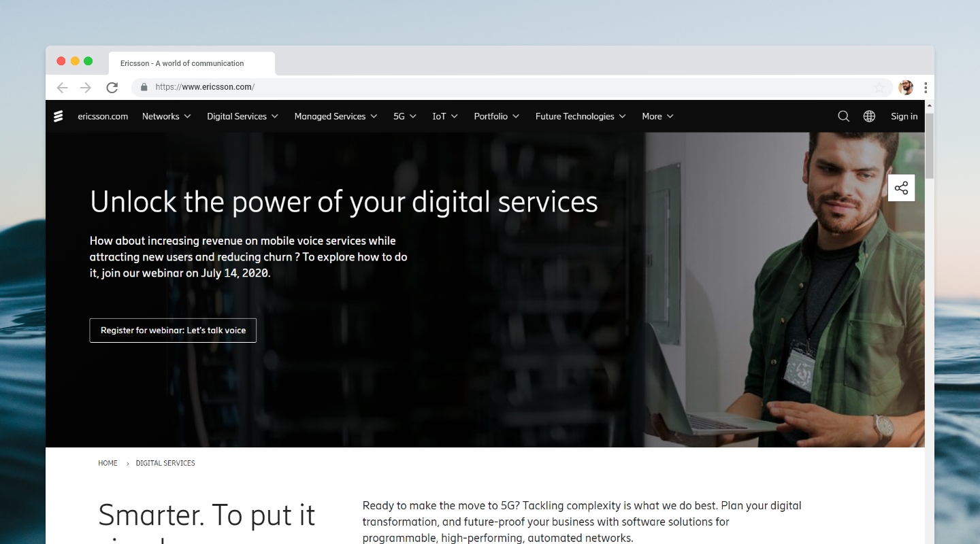Viewport: 980px width, 544px height.
Task: Click the green window zoom button
Action: 88,61
